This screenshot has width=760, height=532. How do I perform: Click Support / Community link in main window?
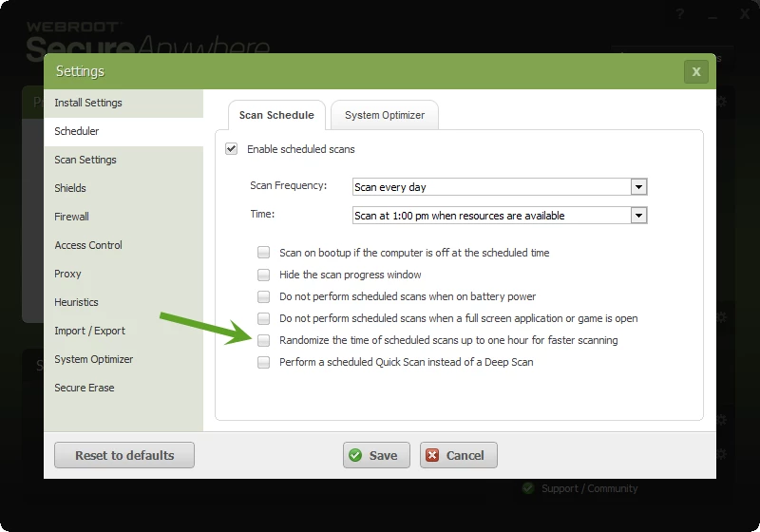point(589,488)
